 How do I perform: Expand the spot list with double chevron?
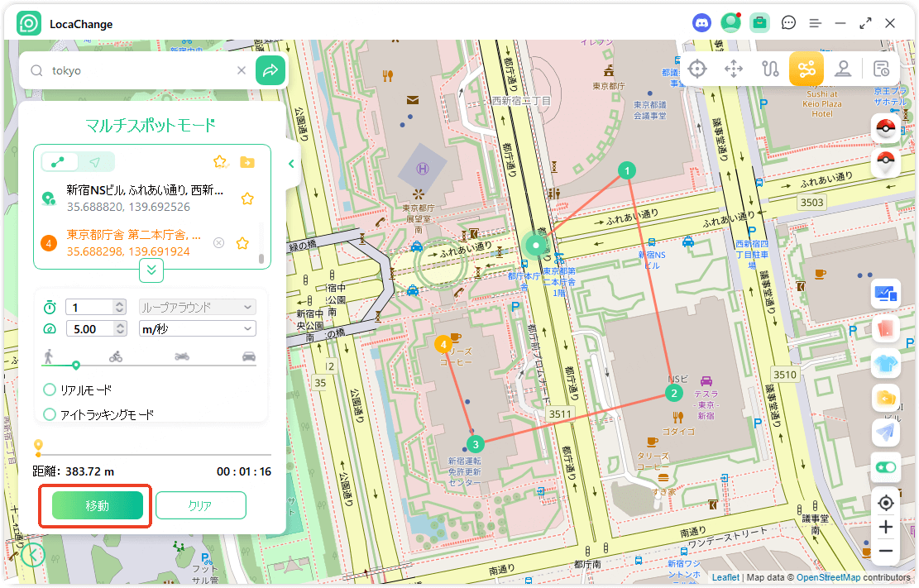(x=151, y=270)
